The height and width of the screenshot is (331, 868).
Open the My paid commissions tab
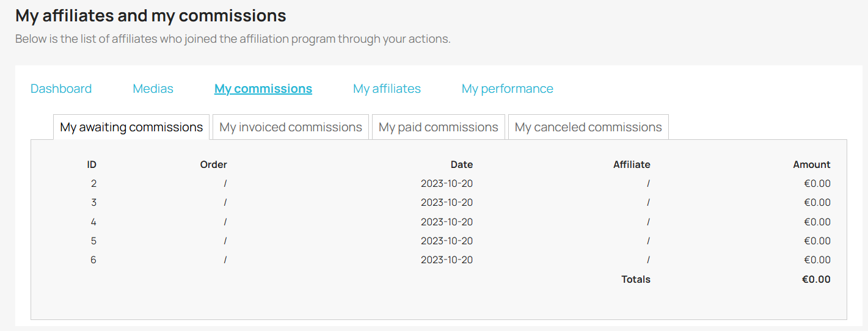coord(439,127)
